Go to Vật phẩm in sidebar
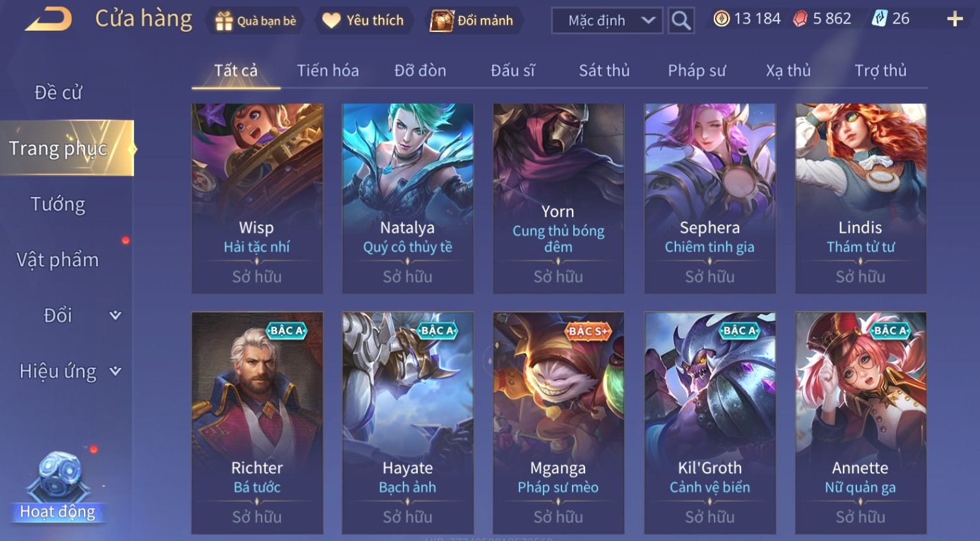The image size is (980, 541). click(58, 260)
